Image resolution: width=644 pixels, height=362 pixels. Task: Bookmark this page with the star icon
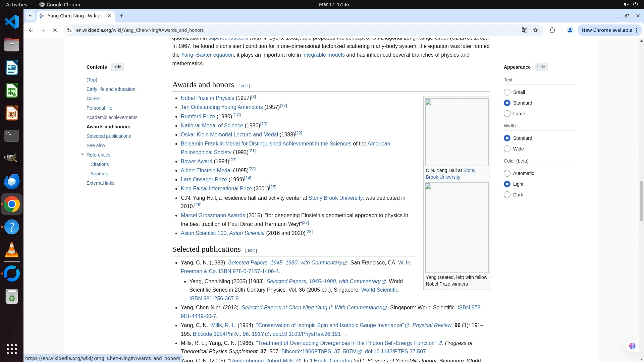[x=535, y=30]
